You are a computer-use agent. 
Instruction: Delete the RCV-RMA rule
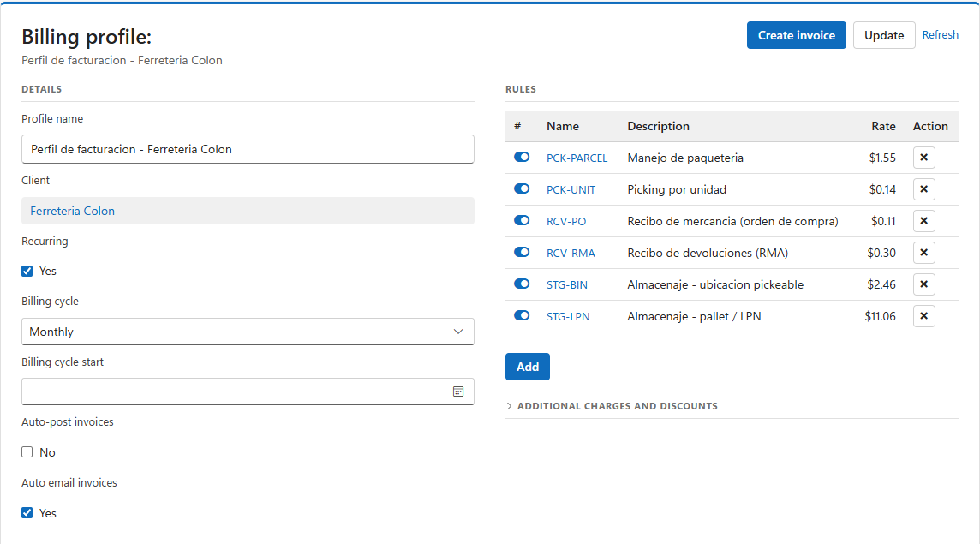click(x=923, y=253)
